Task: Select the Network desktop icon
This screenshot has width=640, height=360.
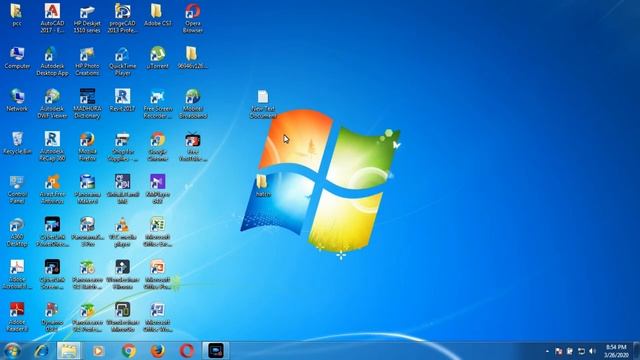Action: click(17, 100)
